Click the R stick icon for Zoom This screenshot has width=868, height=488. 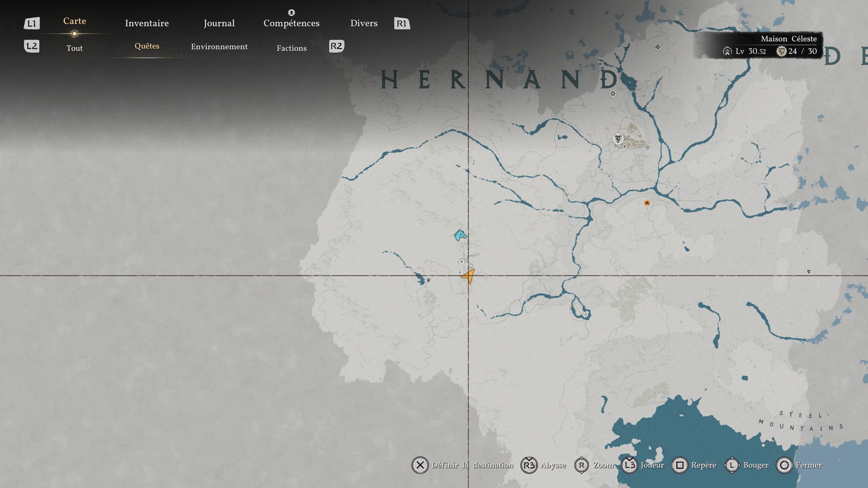582,465
